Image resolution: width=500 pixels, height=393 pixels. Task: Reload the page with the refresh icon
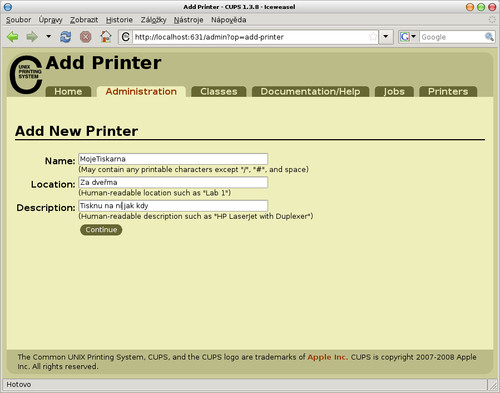point(65,37)
